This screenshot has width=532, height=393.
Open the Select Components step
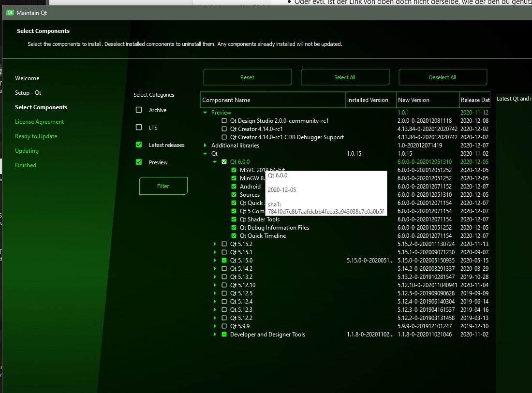(x=41, y=107)
